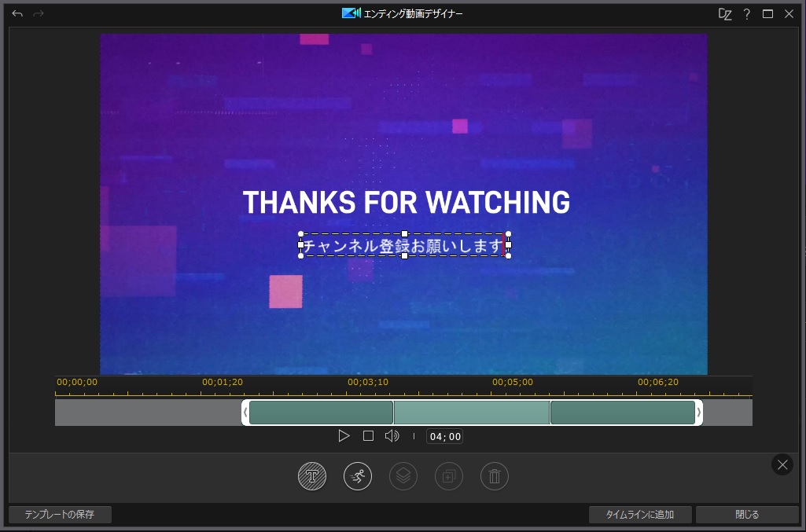Screen dimensions: 806x532
Task: Select THANKS FOR WATCHING title text
Action: (x=406, y=202)
